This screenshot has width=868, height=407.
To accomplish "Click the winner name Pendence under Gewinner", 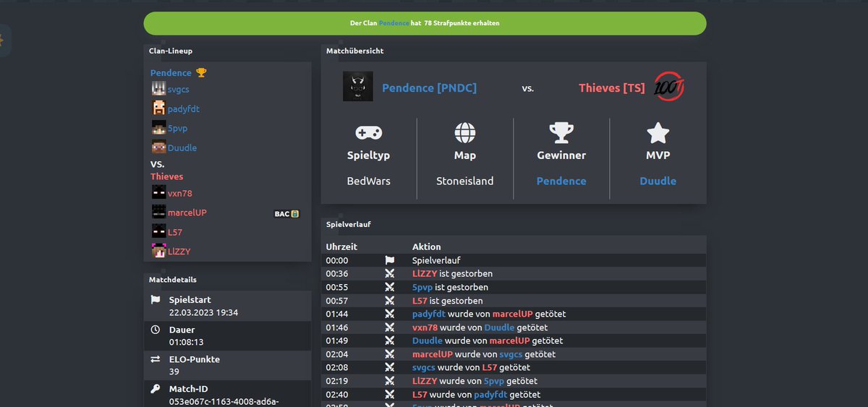I will point(561,181).
